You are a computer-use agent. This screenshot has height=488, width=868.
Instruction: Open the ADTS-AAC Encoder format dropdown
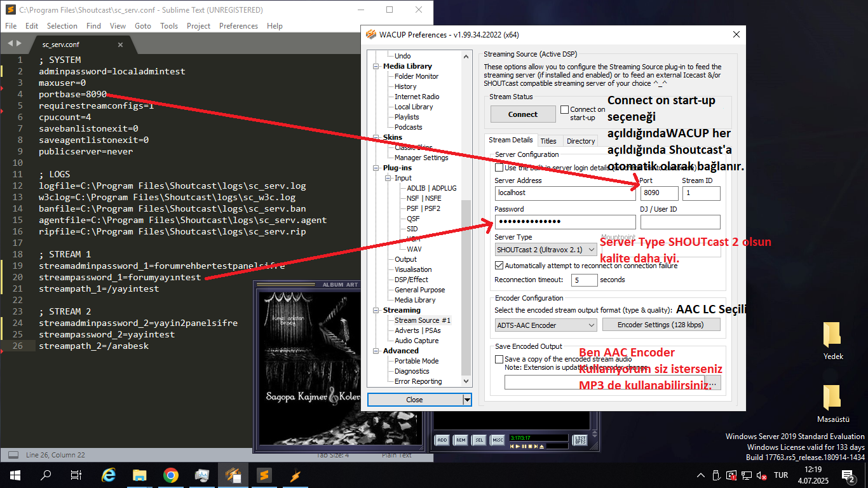(546, 325)
